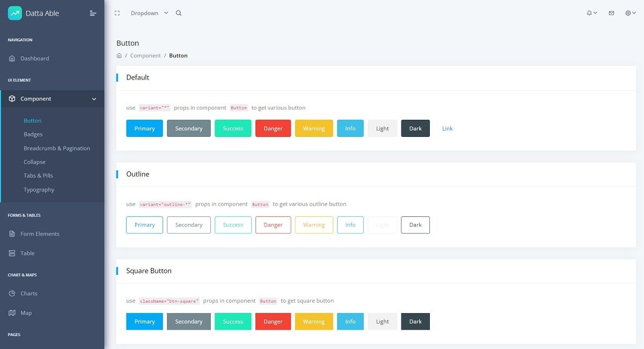The image size is (644, 349).
Task: Open the notifications bell icon
Action: [590, 13]
